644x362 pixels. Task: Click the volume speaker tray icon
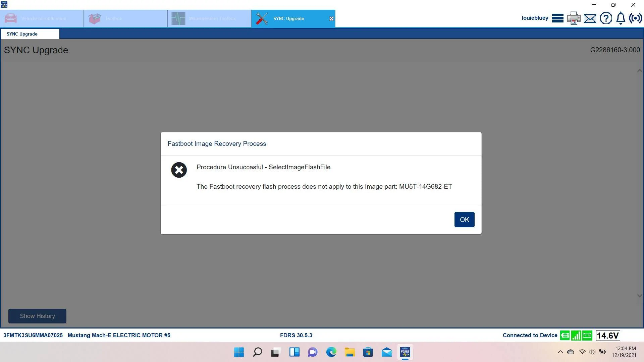coord(592,352)
